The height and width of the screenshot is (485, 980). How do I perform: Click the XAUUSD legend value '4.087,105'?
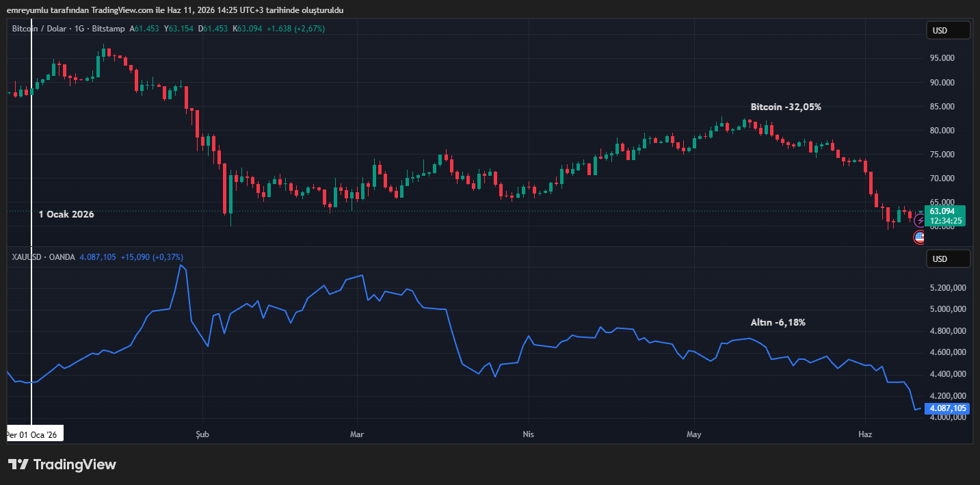click(98, 257)
